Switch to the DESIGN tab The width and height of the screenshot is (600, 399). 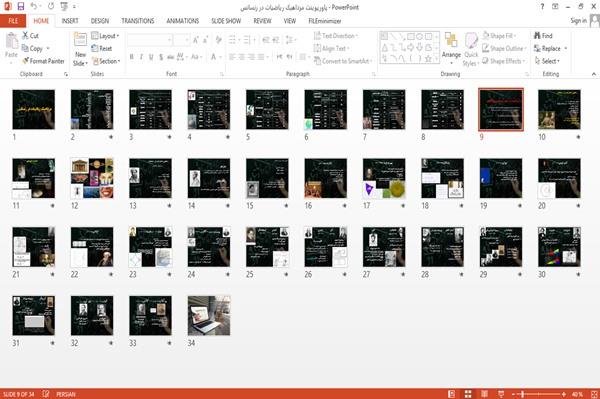pos(99,21)
